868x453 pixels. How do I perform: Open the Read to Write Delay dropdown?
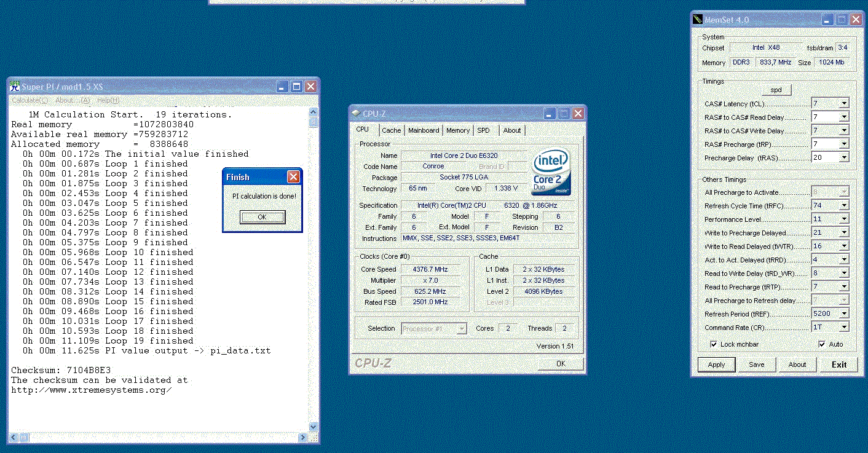[x=844, y=273]
